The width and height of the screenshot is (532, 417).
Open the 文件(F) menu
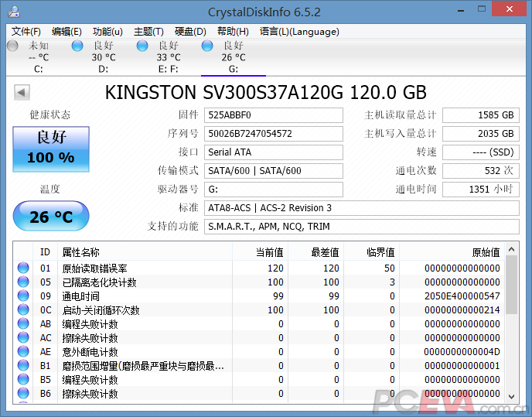[26, 32]
